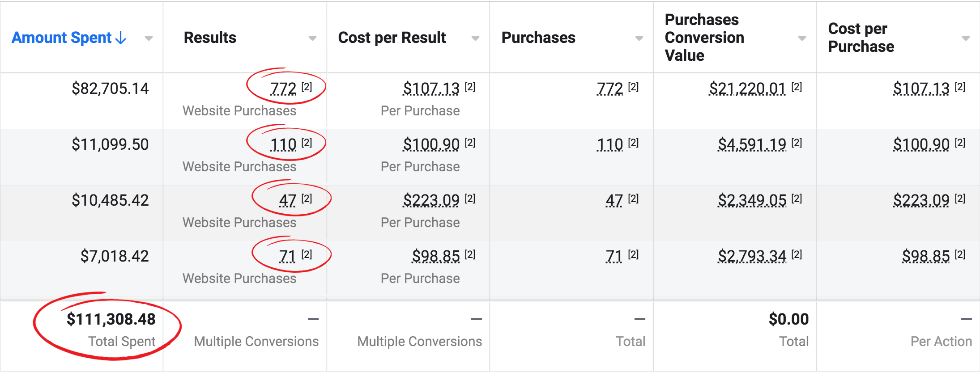
Task: Click footnote [2] next to $21,220.01
Action: click(x=797, y=87)
